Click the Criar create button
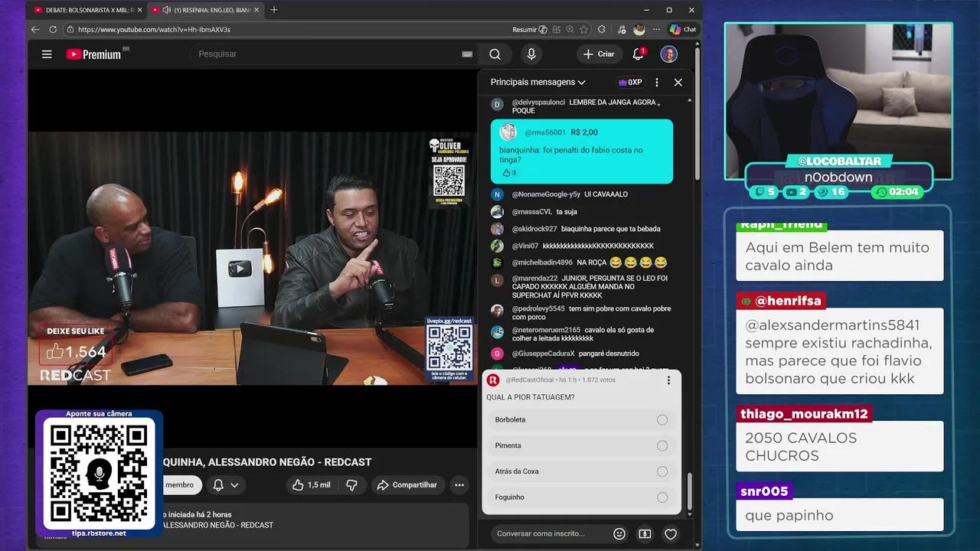980x551 pixels. [x=599, y=54]
